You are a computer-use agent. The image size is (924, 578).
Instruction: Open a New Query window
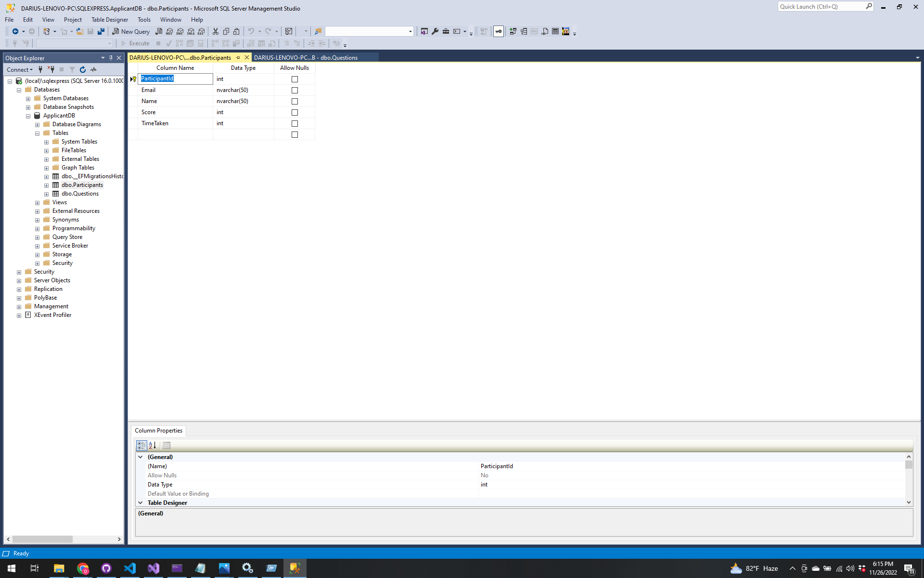[131, 31]
